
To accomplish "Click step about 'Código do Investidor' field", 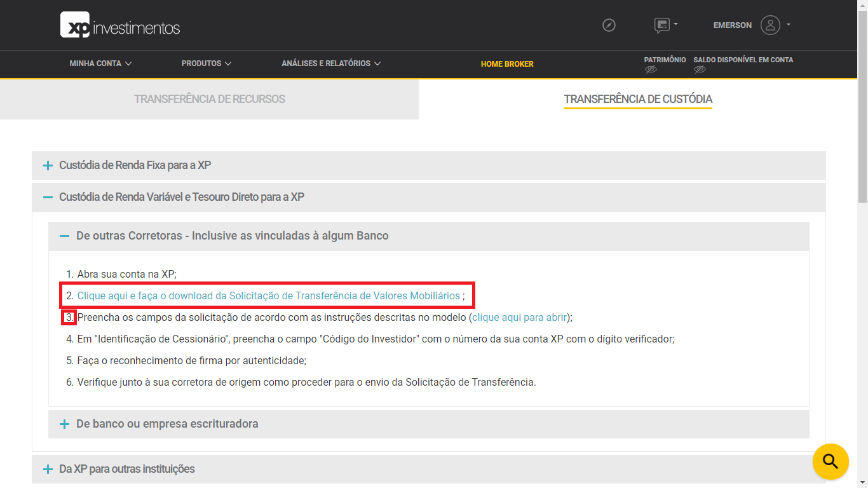I will point(376,339).
